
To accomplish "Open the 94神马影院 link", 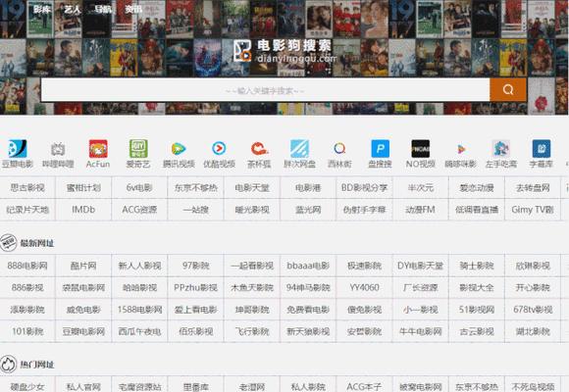I will click(308, 287).
